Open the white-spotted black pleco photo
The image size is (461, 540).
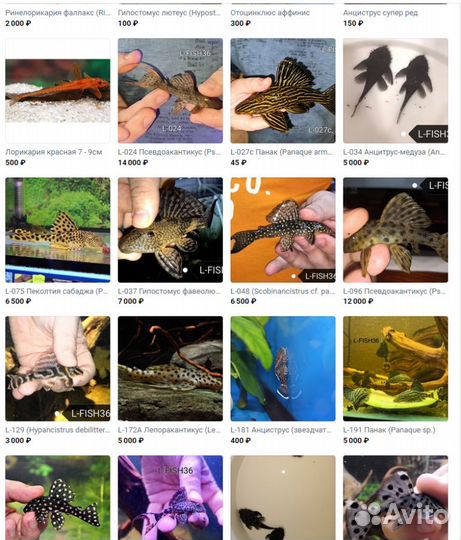tap(58, 498)
